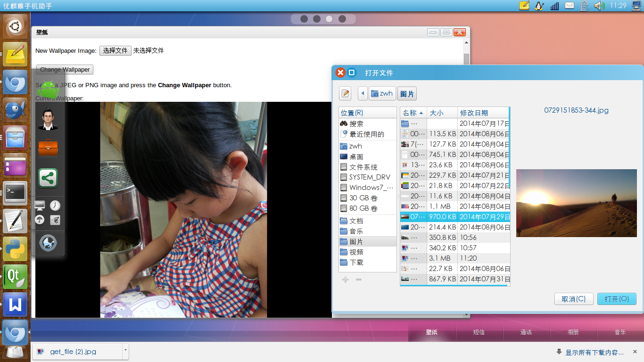Select the 350.8 KB file row
The height and width of the screenshot is (362, 644).
tap(443, 238)
